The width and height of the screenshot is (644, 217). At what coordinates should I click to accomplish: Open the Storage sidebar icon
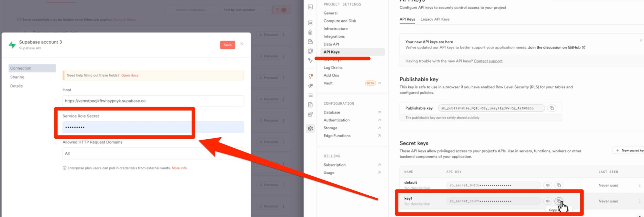click(x=310, y=42)
